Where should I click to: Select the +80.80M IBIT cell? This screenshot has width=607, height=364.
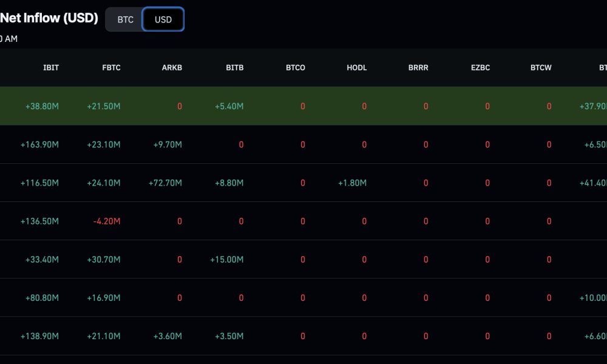tap(42, 298)
